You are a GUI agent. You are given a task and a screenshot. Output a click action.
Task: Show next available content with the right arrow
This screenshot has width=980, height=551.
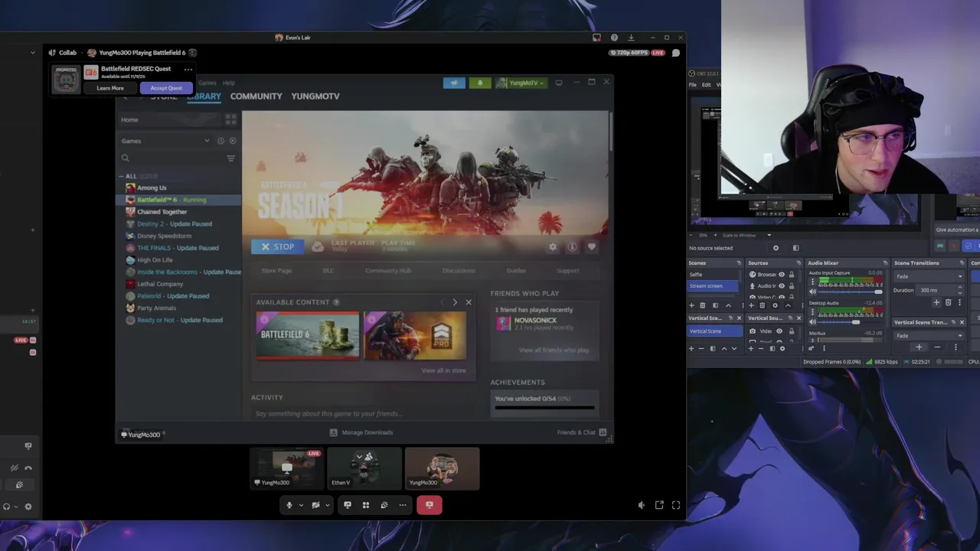coord(455,302)
